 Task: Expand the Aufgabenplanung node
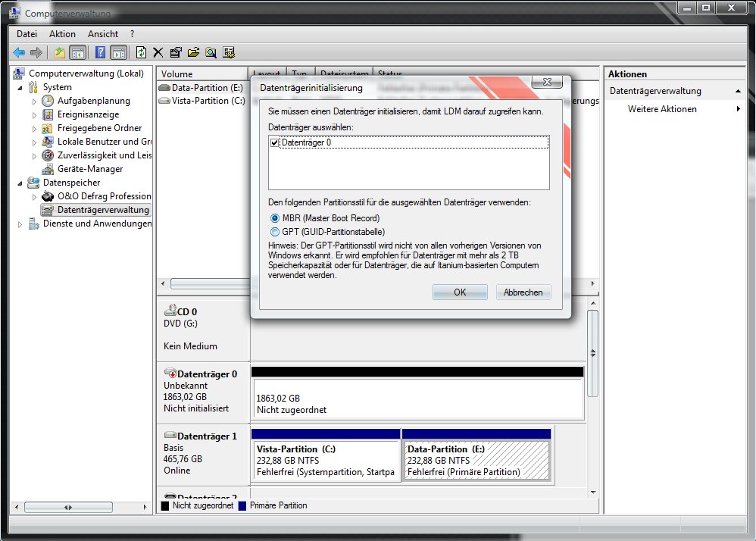pyautogui.click(x=34, y=102)
